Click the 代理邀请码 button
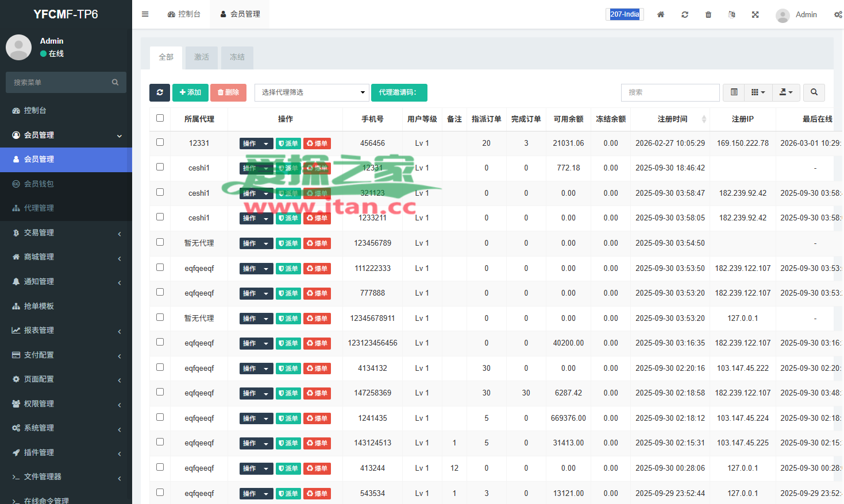Screen dimensions: 844x504 399,92
